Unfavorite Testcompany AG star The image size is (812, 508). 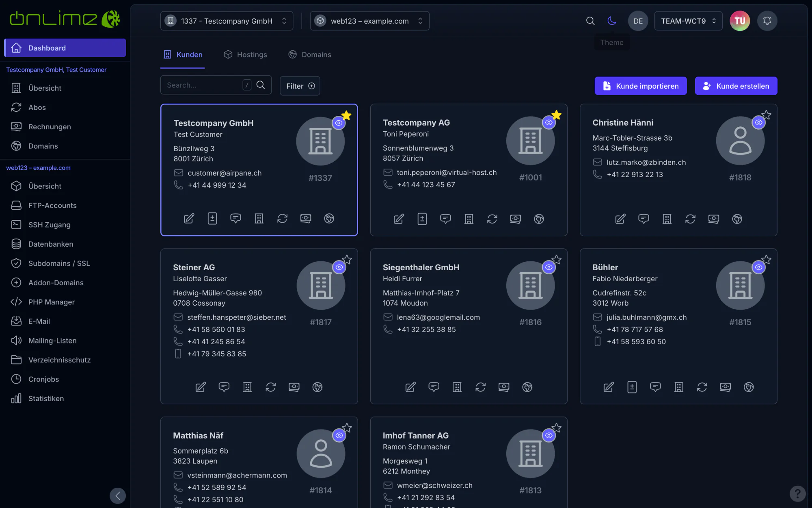556,115
